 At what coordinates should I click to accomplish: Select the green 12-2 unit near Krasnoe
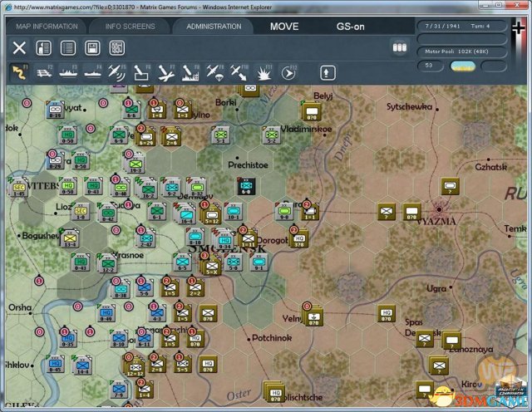108,263
